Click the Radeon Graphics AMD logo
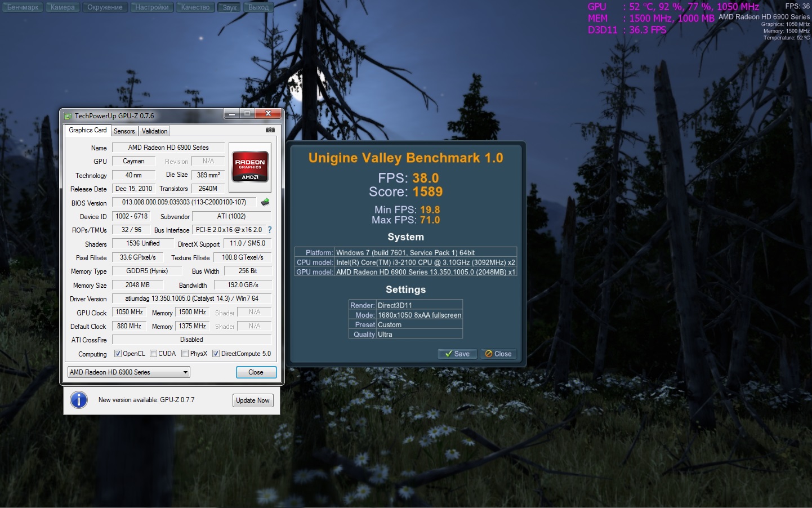The height and width of the screenshot is (508, 812). click(250, 167)
